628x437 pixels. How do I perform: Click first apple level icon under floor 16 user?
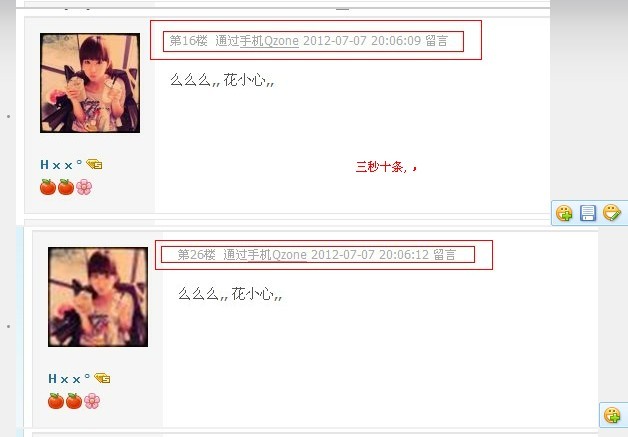point(48,187)
